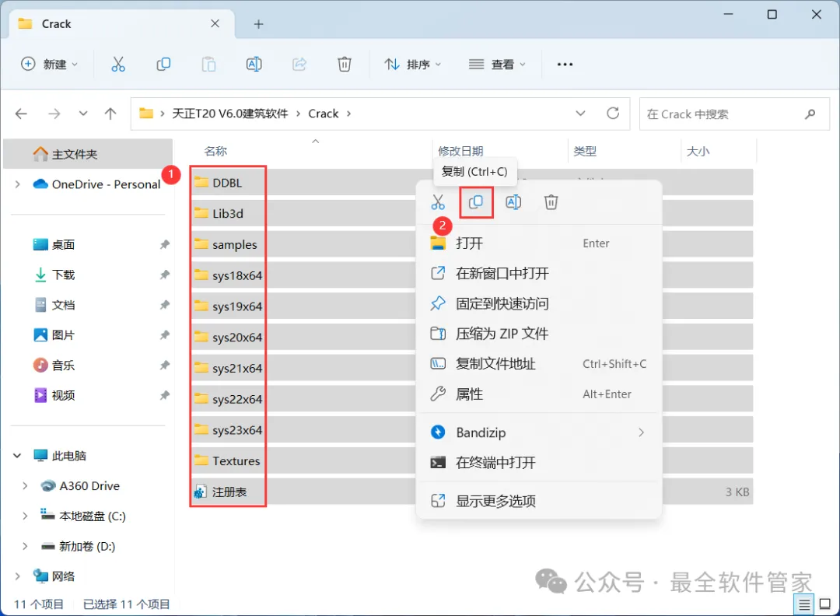
Task: Open the 排序 sort dropdown
Action: [413, 65]
